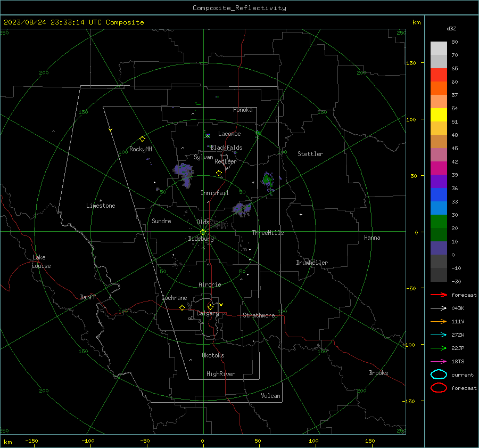Click the dBZ legend heading
The image size is (479, 448).
click(451, 29)
